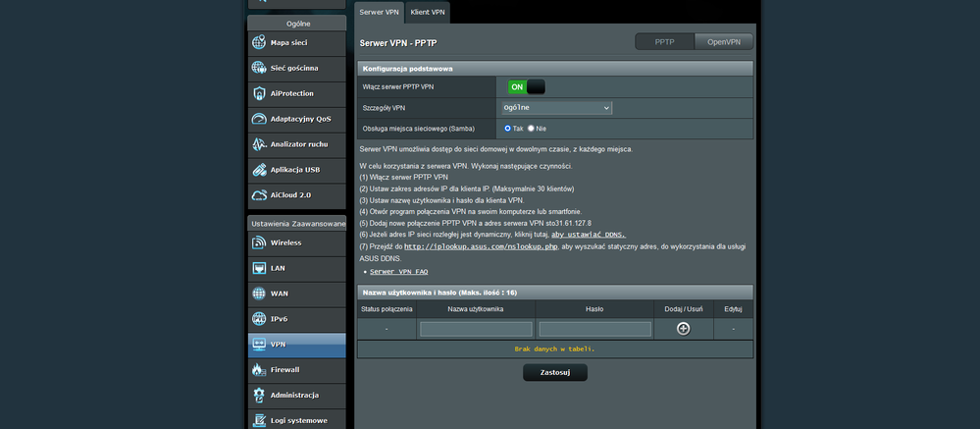This screenshot has height=429, width=980.
Task: Expand the Szczegóły VPN dropdown
Action: pyautogui.click(x=557, y=108)
